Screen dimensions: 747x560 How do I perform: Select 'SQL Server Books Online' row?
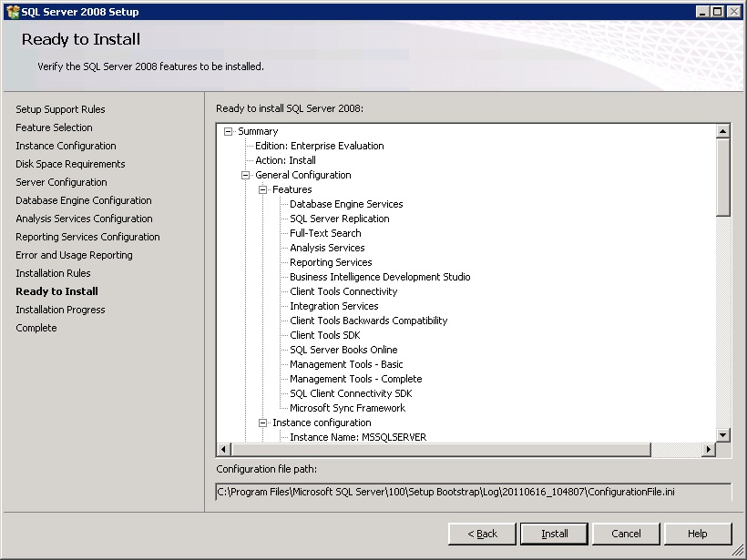pyautogui.click(x=343, y=350)
